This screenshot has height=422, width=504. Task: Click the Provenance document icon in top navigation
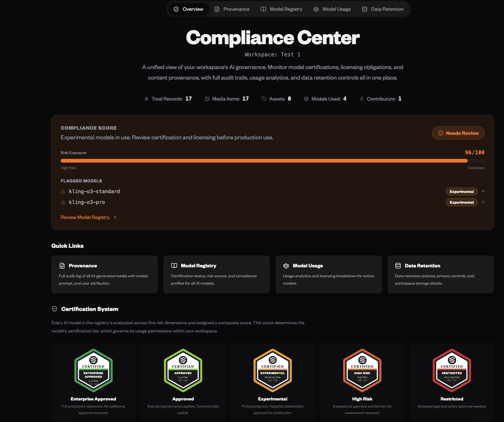pos(217,9)
